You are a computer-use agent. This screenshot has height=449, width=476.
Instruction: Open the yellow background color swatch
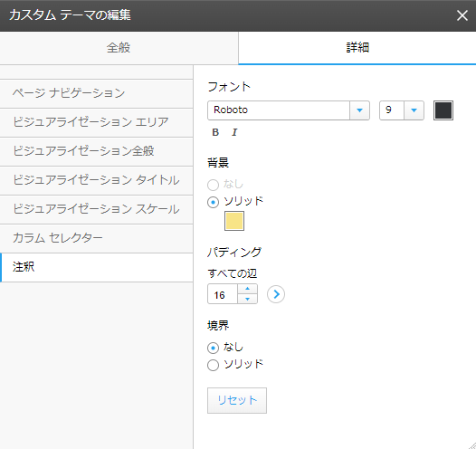pos(234,221)
